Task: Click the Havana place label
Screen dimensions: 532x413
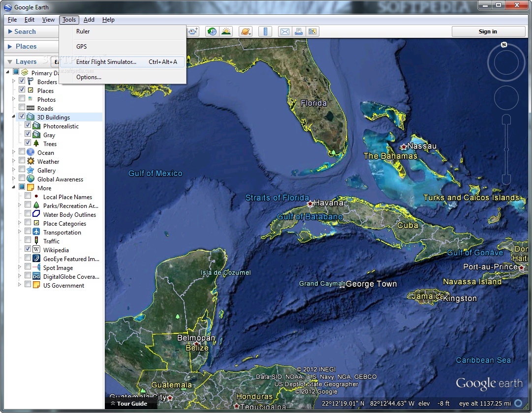Action: pyautogui.click(x=328, y=203)
